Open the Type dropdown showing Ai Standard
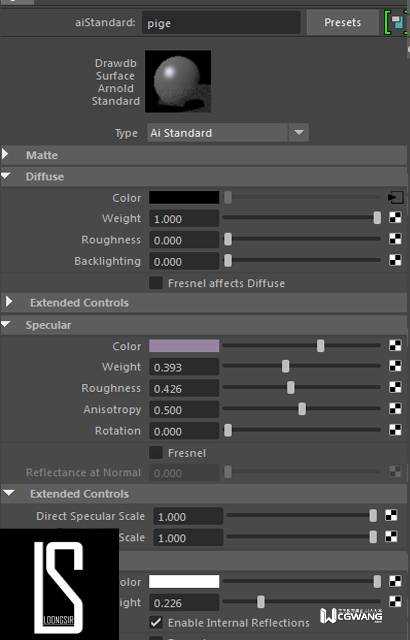 (228, 133)
